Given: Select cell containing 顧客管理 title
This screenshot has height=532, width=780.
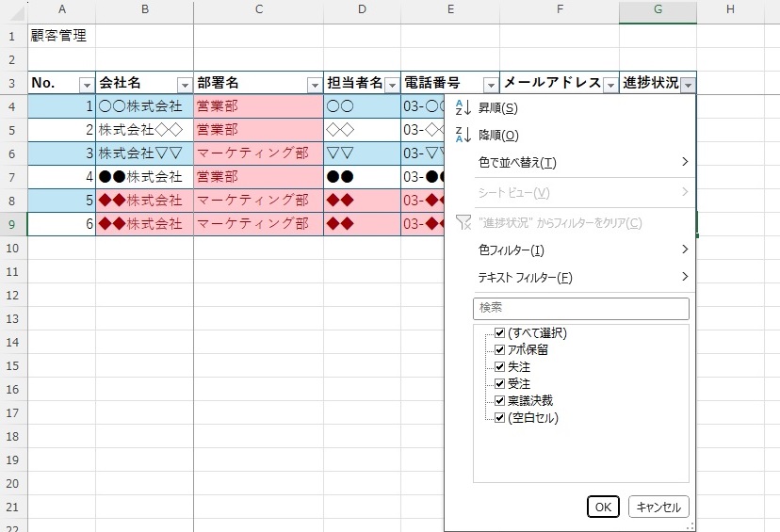Looking at the screenshot, I should click(61, 36).
